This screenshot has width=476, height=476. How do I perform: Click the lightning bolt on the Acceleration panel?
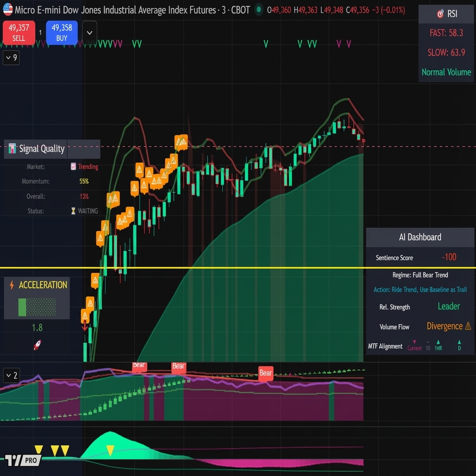[13, 285]
